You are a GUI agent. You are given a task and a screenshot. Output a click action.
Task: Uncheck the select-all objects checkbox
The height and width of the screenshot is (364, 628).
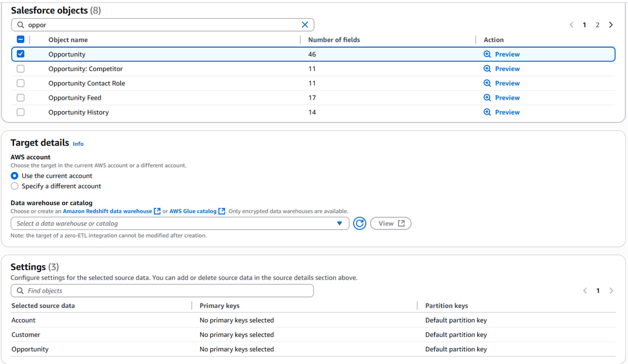21,39
